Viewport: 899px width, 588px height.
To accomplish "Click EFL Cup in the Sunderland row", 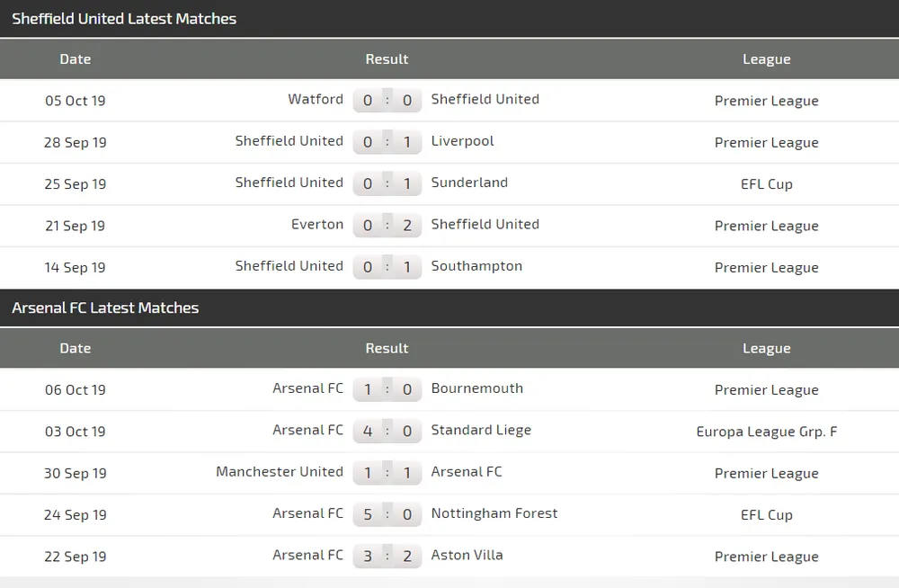I will (x=767, y=184).
